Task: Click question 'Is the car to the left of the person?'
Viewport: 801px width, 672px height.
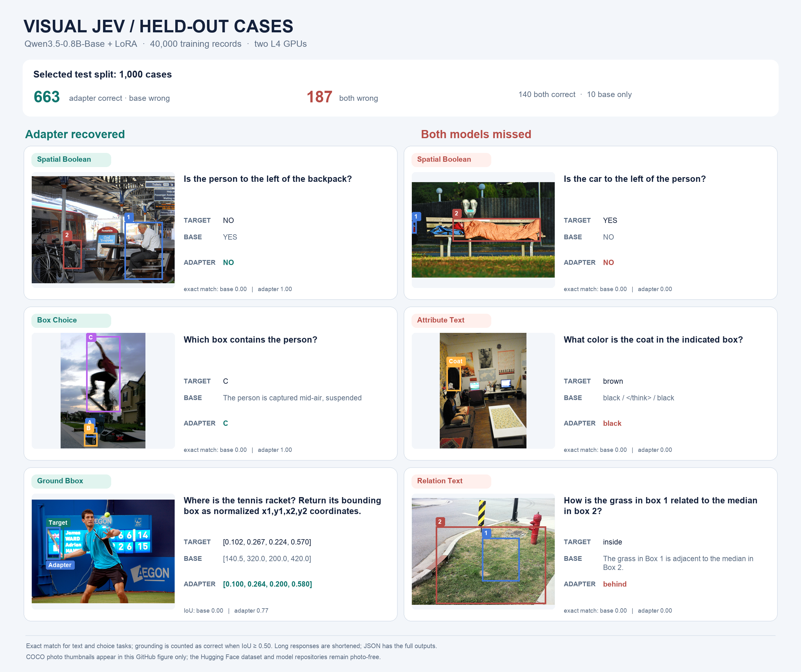Action: pos(635,179)
